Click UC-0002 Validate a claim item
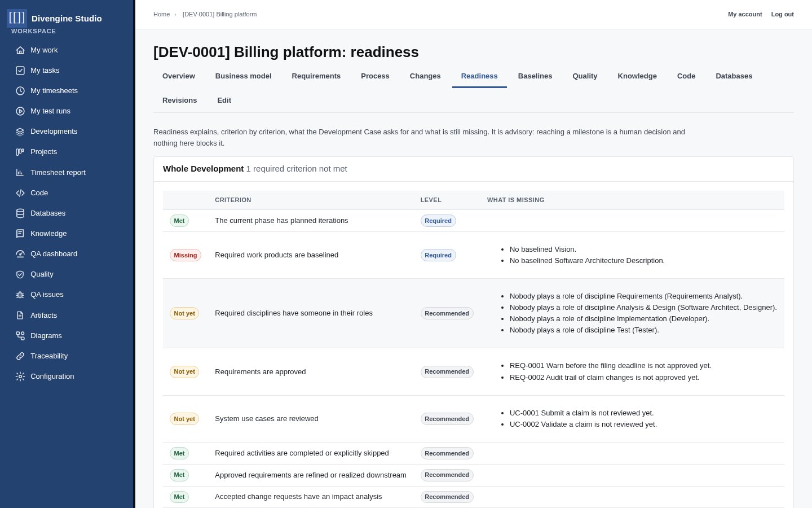Image resolution: width=812 pixels, height=508 pixels. [583, 424]
